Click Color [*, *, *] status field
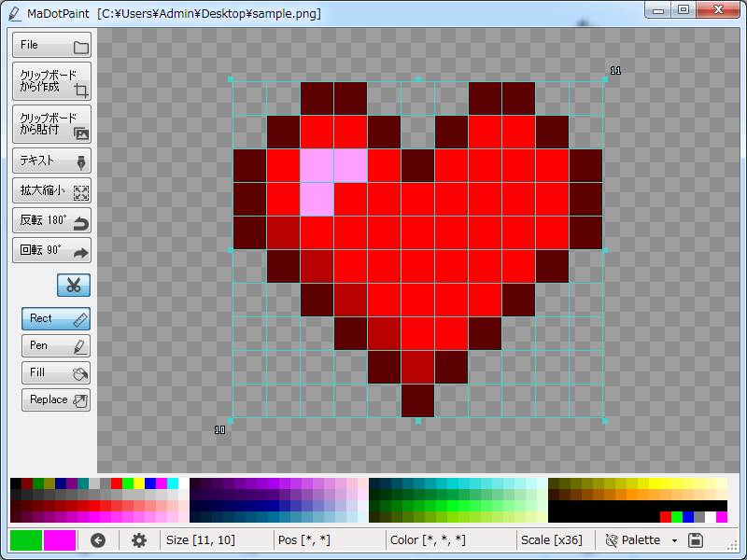Screen dimensions: 747x560 (x=428, y=540)
